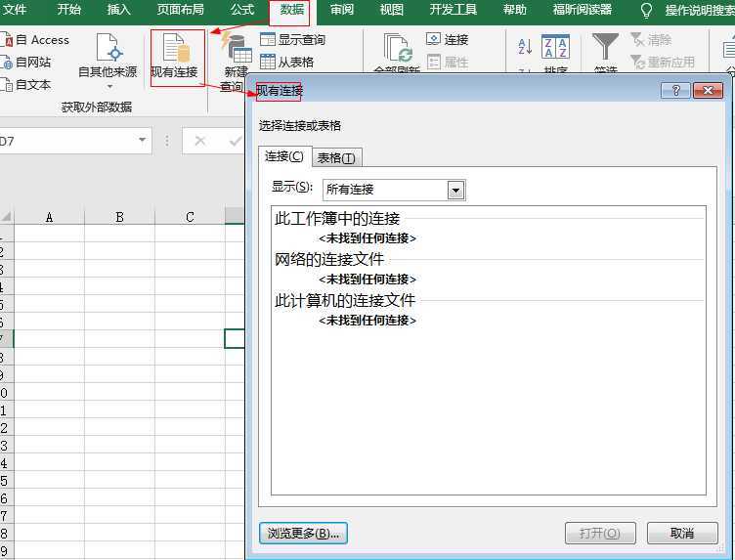Click the 自文本 text import icon
The height and width of the screenshot is (560, 735).
pyautogui.click(x=7, y=85)
